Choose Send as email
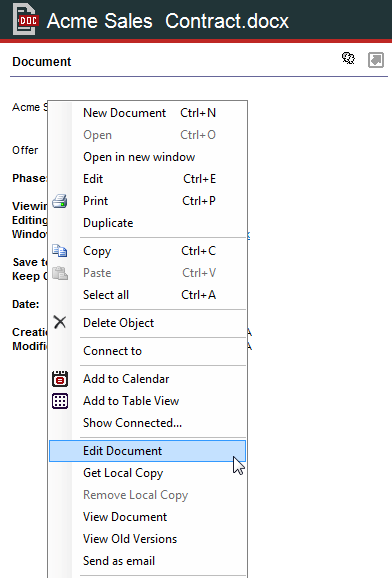This screenshot has width=392, height=578. 148,561
